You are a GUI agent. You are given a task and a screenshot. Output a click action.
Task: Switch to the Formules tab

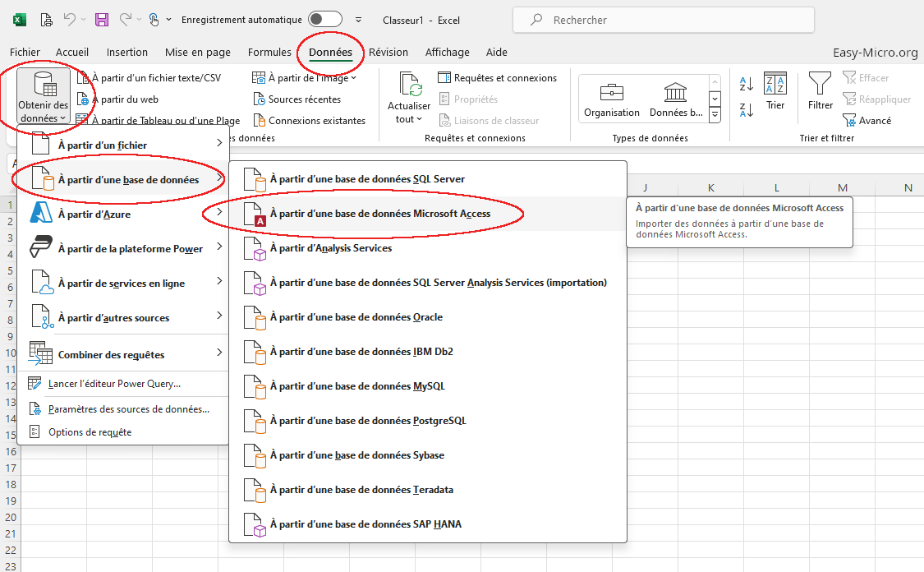[269, 52]
